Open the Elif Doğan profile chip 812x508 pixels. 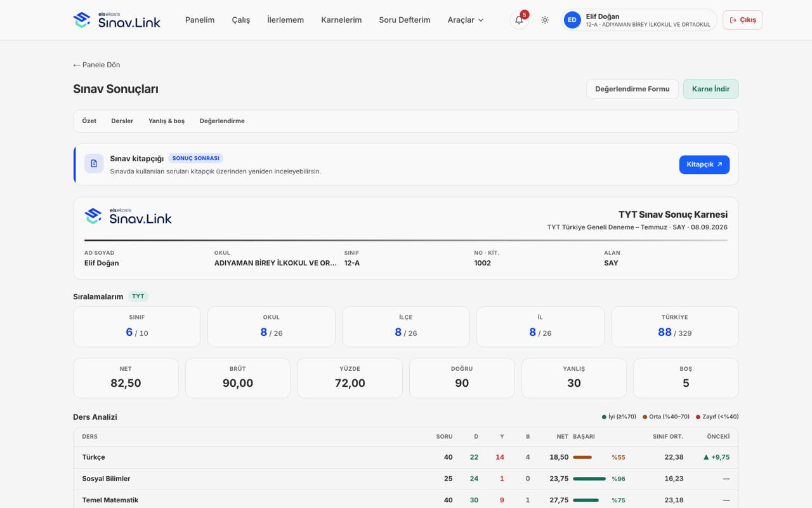(x=639, y=20)
